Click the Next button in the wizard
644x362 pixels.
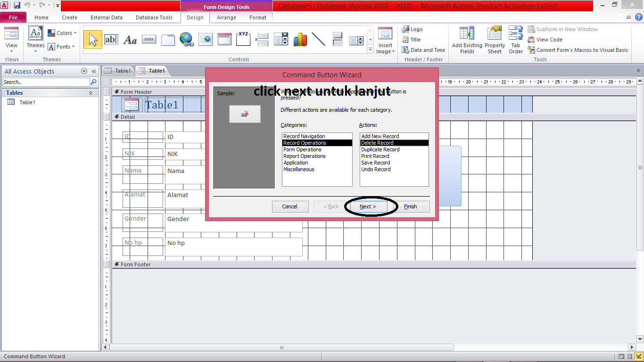pos(367,206)
